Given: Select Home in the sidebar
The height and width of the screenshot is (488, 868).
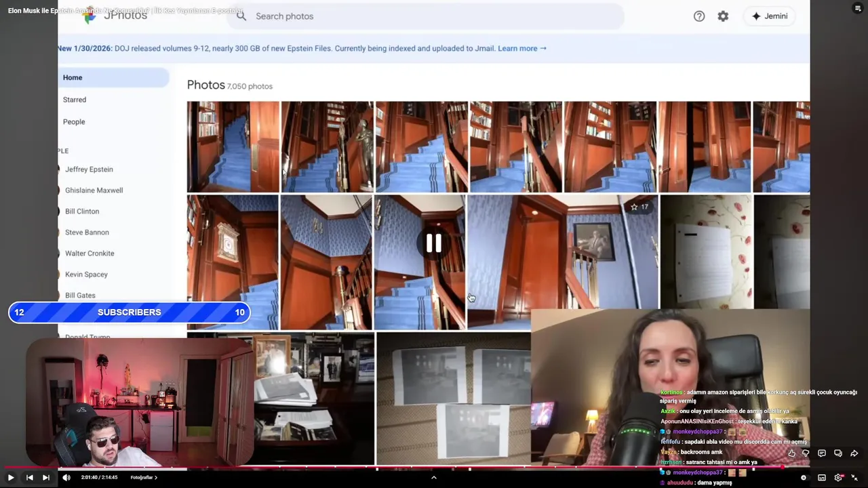Looking at the screenshot, I should pos(113,77).
